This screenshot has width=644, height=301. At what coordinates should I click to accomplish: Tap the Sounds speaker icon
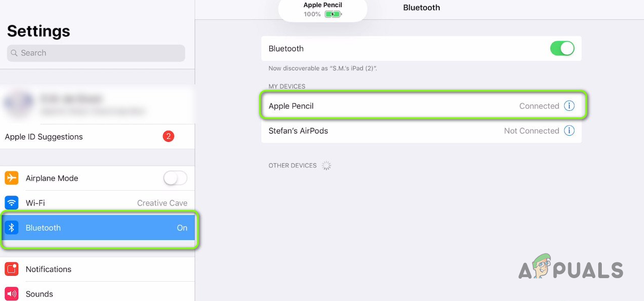[11, 294]
